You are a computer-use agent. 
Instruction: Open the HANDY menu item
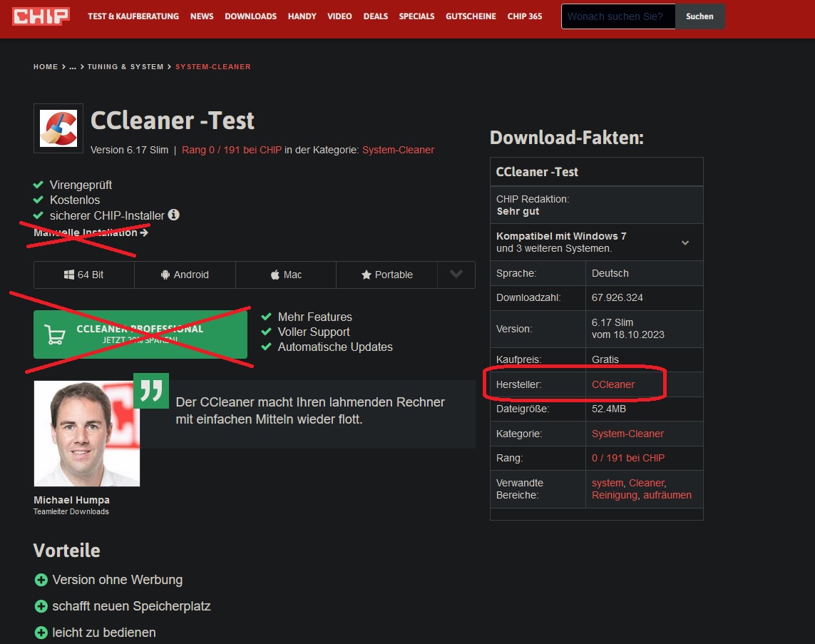pos(302,16)
